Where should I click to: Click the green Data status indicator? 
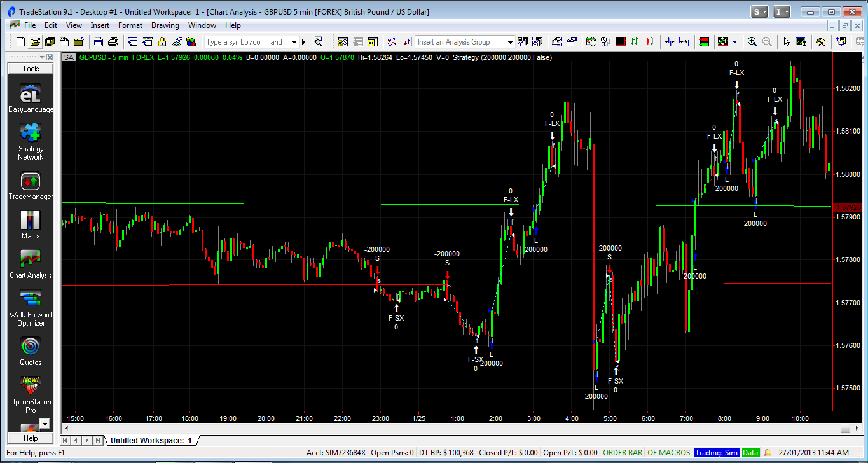tap(750, 453)
